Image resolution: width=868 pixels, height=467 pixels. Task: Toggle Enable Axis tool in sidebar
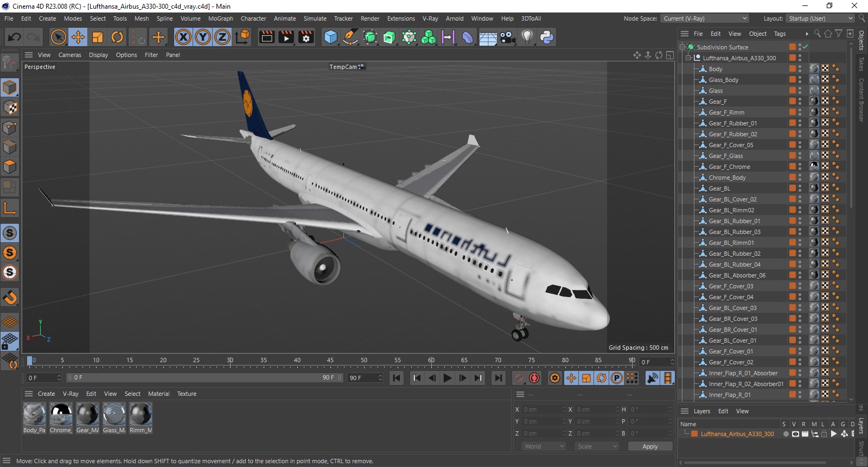(10, 209)
